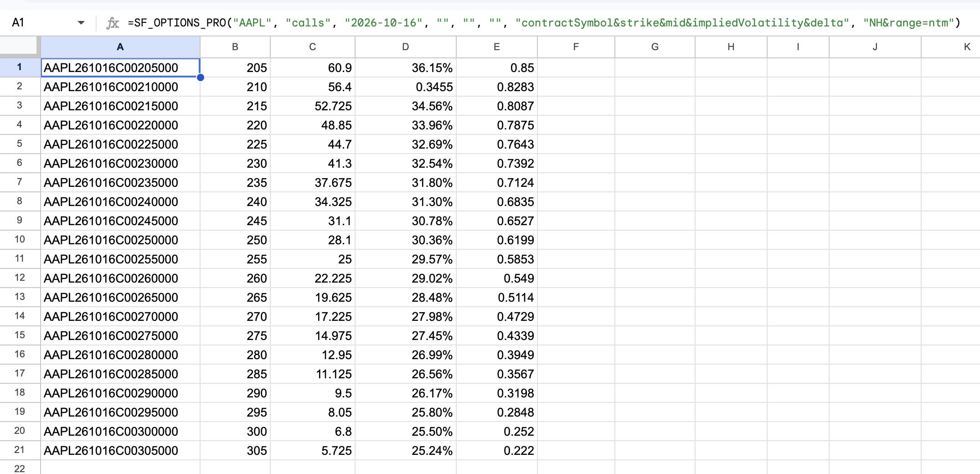Image resolution: width=980 pixels, height=474 pixels.
Task: Select row 5 header
Action: [20, 144]
